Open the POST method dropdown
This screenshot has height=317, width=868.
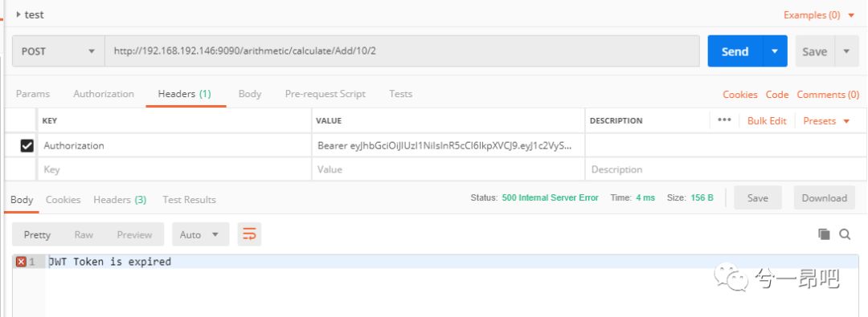point(58,51)
